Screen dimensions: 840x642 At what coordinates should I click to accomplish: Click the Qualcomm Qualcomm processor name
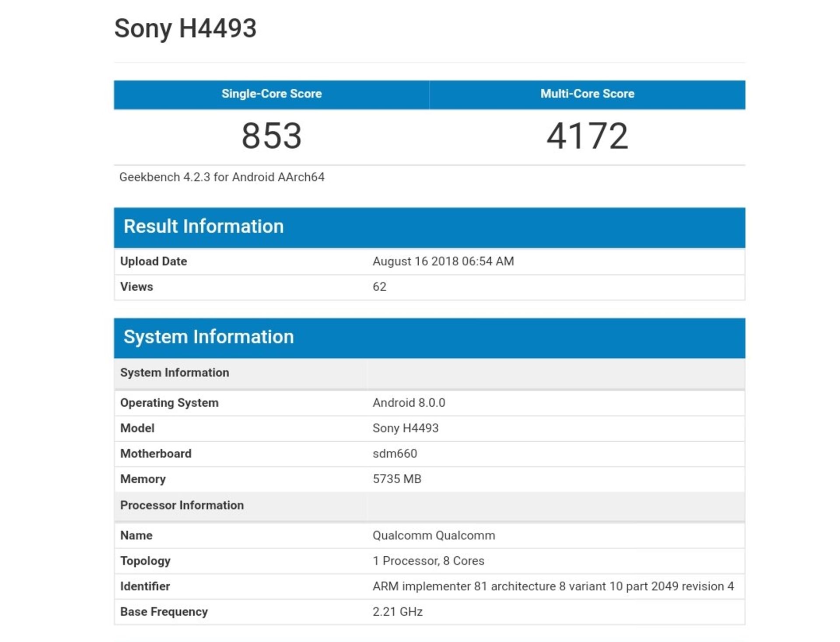(x=434, y=535)
